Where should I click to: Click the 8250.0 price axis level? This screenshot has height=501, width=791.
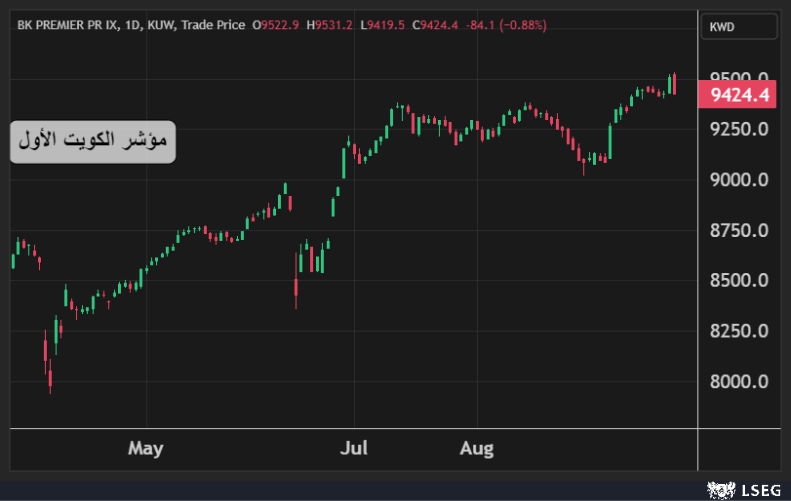739,331
